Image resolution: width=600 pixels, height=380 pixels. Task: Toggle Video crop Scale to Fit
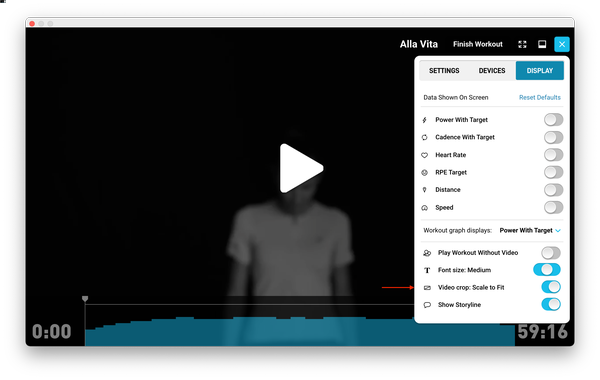pos(551,287)
